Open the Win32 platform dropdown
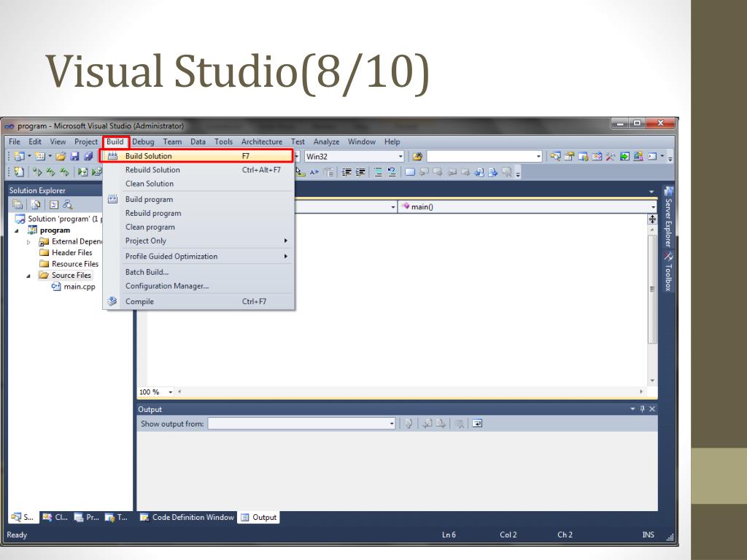Viewport: 747px width, 560px height. [400, 156]
